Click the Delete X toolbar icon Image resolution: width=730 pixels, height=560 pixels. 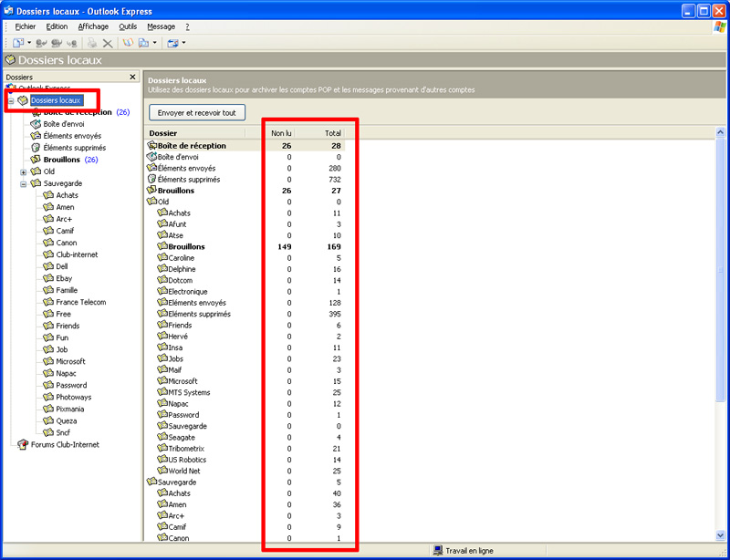[108, 43]
